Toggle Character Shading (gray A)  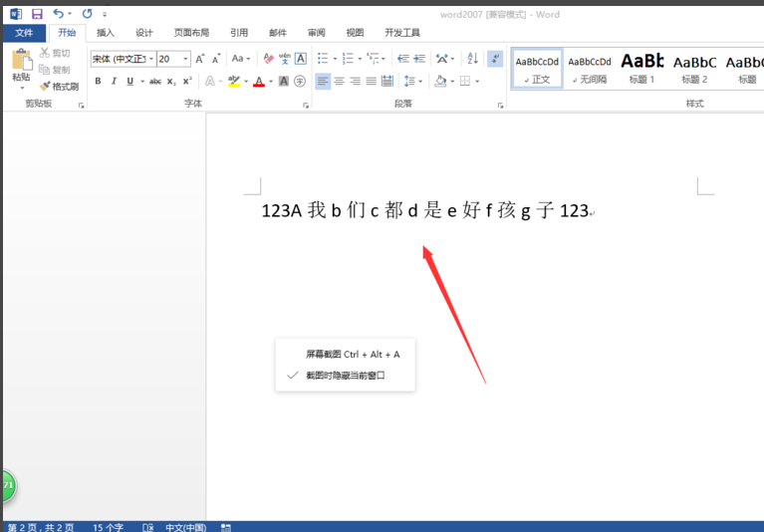pyautogui.click(x=284, y=81)
